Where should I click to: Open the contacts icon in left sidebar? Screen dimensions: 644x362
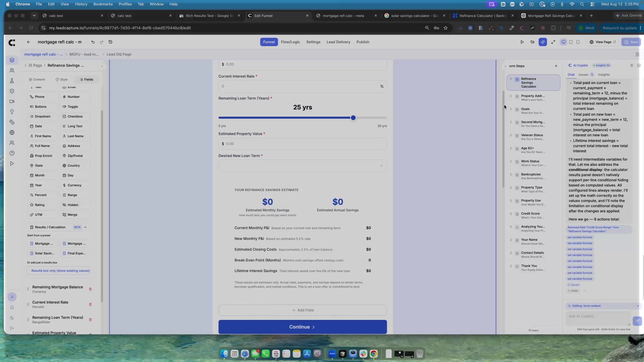pyautogui.click(x=12, y=70)
